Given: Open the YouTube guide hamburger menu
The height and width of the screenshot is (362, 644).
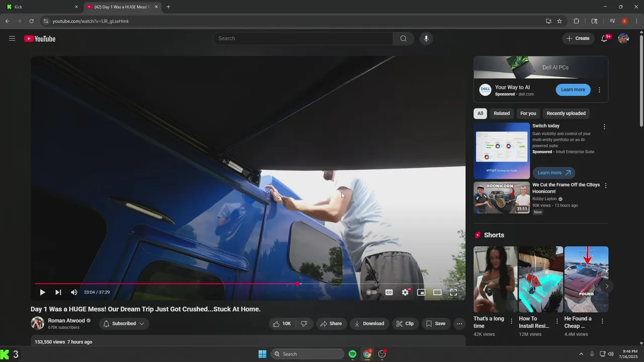Looking at the screenshot, I should tap(12, 39).
